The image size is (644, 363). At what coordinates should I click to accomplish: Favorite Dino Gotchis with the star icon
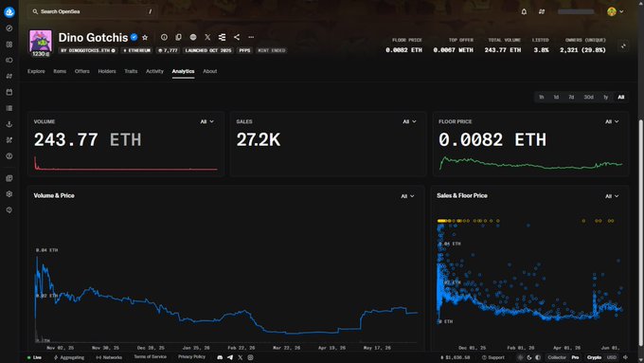click(x=145, y=37)
